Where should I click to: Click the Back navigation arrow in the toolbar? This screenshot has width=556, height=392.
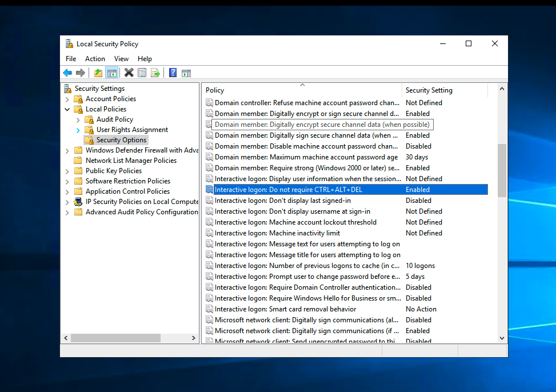(x=67, y=73)
